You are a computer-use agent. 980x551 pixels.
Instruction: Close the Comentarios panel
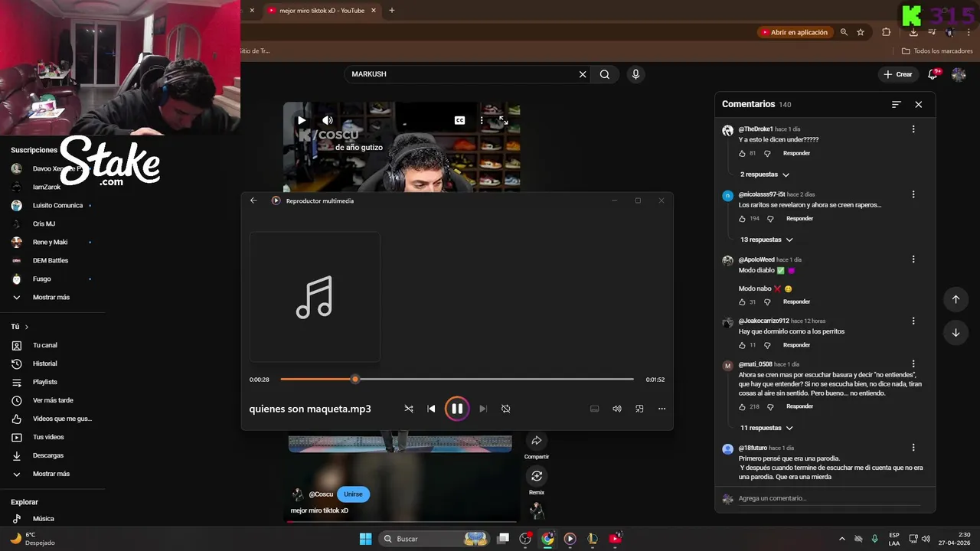coord(919,104)
